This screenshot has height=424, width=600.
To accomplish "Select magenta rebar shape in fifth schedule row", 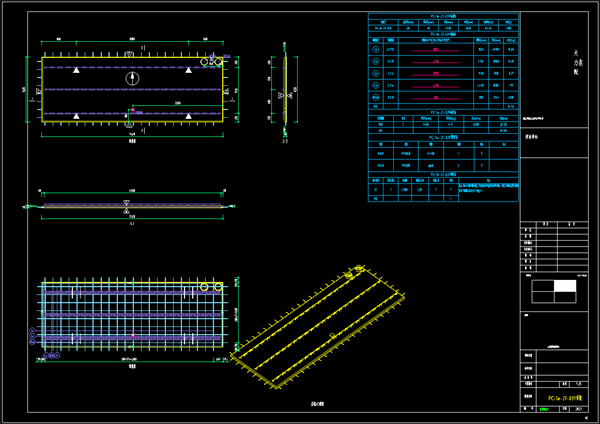I will 435,98.
